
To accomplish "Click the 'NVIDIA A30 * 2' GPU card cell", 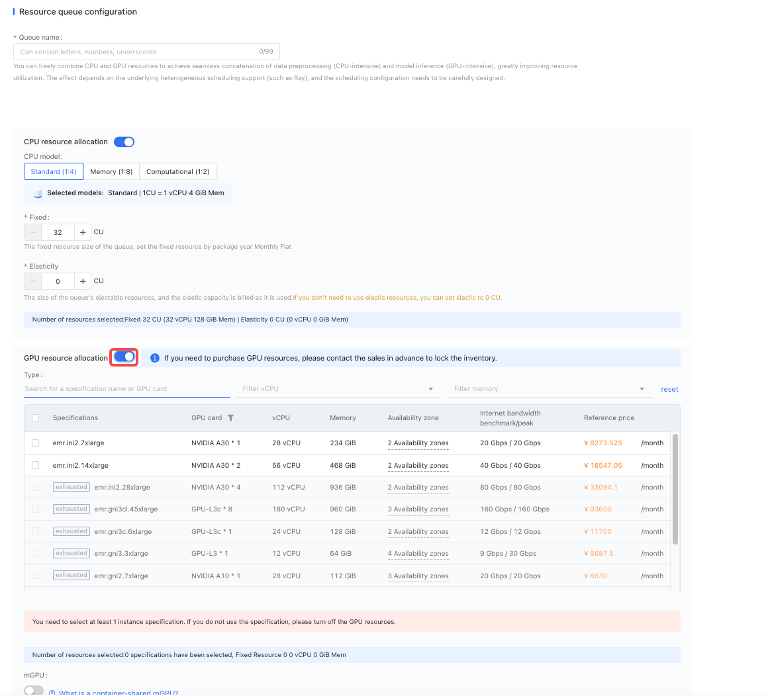I will coord(216,466).
